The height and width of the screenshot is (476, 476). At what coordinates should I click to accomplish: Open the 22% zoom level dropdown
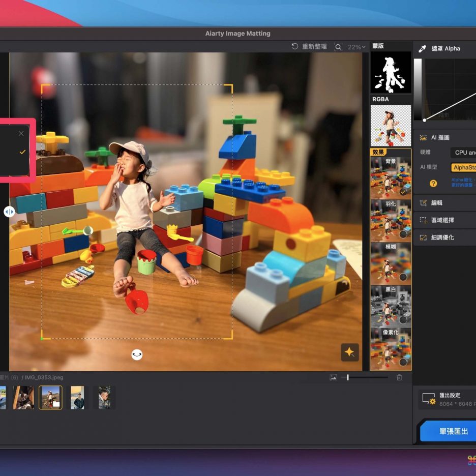point(356,47)
